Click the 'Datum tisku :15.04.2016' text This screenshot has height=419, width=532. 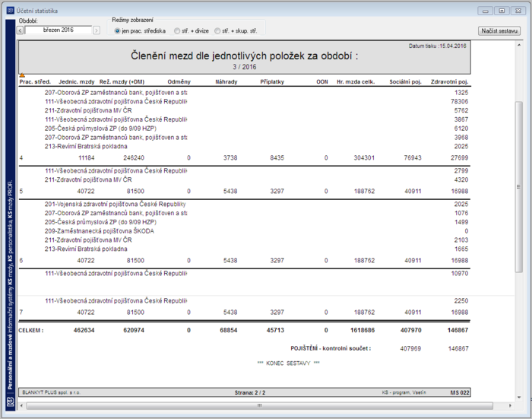437,46
